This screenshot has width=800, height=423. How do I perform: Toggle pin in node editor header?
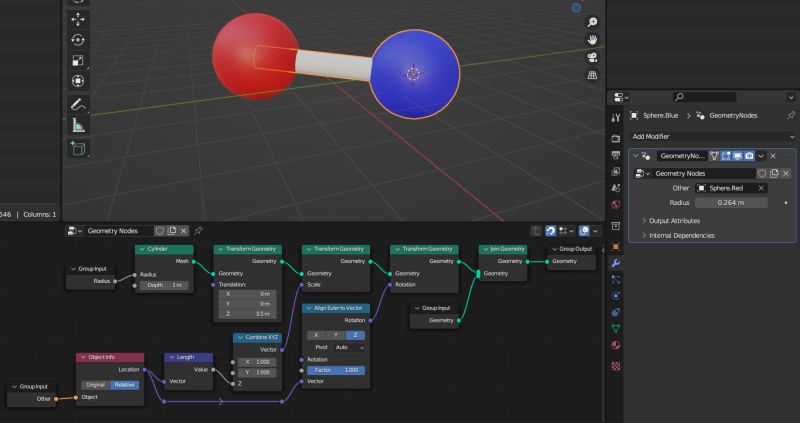pyautogui.click(x=198, y=231)
